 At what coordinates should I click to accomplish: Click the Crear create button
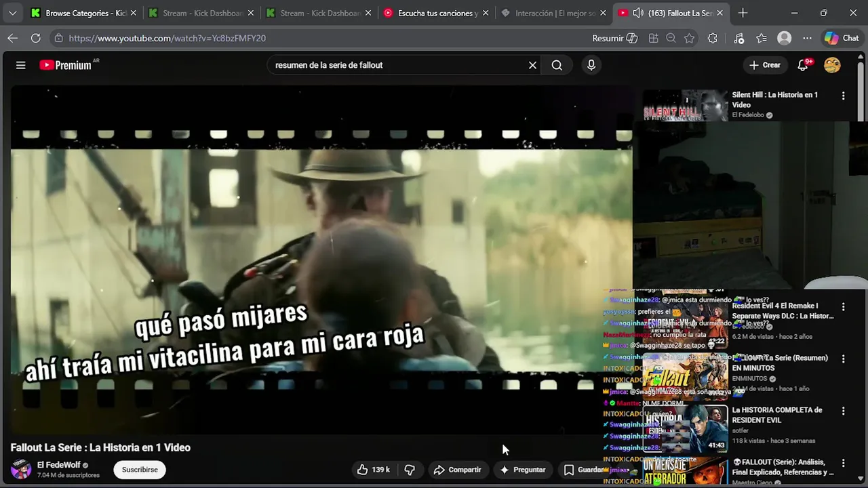[x=765, y=65]
